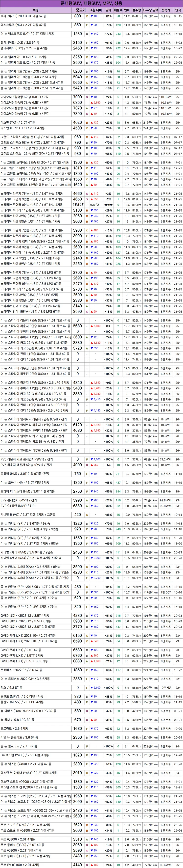This screenshot has width=183, height=868.
Task: Select '더 뉴 스타리아 리무진 6인승 (US4)' hybrid row
Action: click(36, 369)
